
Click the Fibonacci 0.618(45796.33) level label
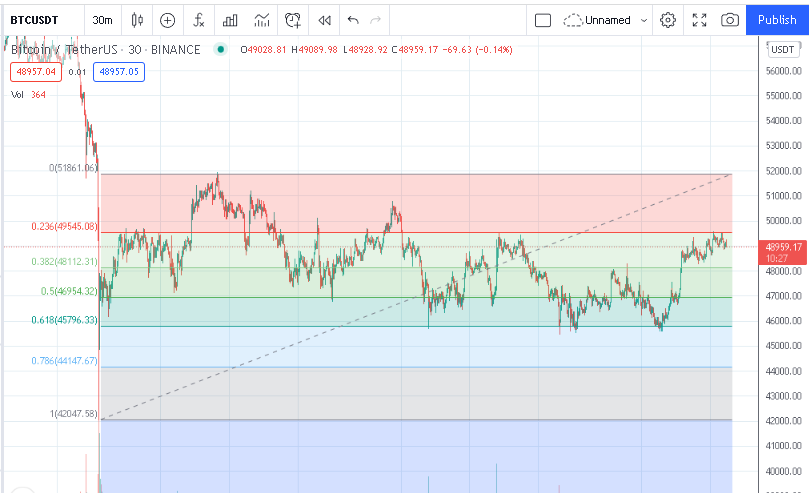click(64, 320)
